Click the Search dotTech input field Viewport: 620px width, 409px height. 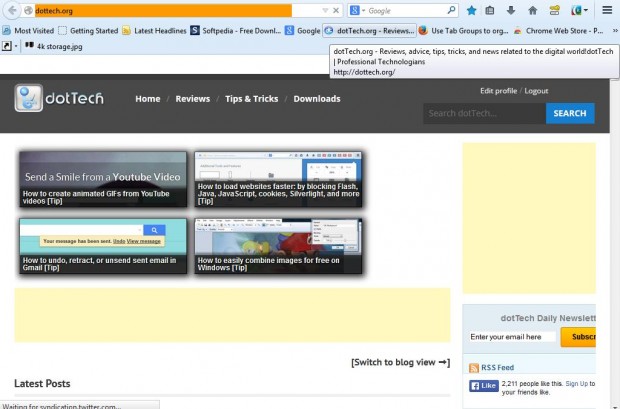coord(484,114)
